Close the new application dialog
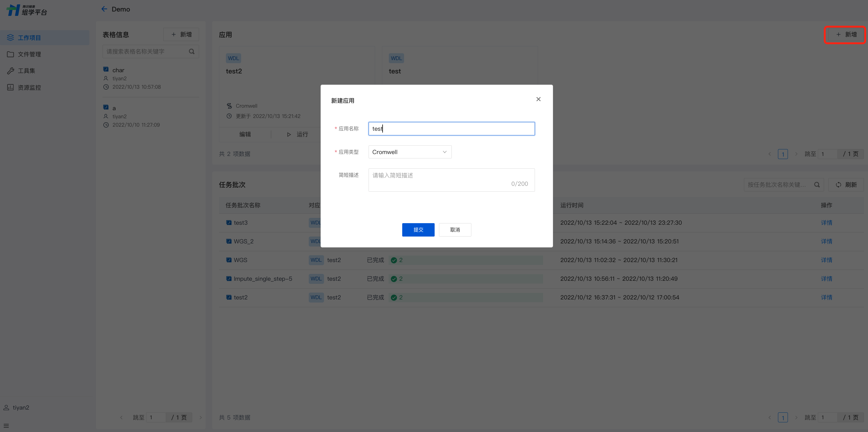The width and height of the screenshot is (868, 432). tap(538, 99)
